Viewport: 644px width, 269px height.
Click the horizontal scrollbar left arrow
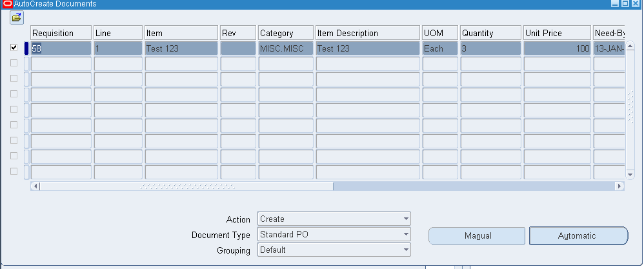point(35,186)
